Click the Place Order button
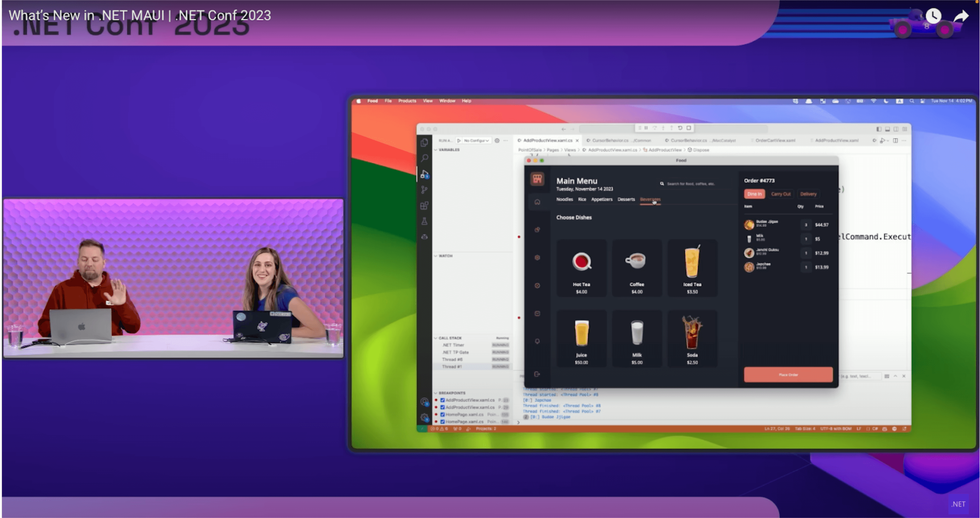The image size is (980, 518). [x=788, y=375]
